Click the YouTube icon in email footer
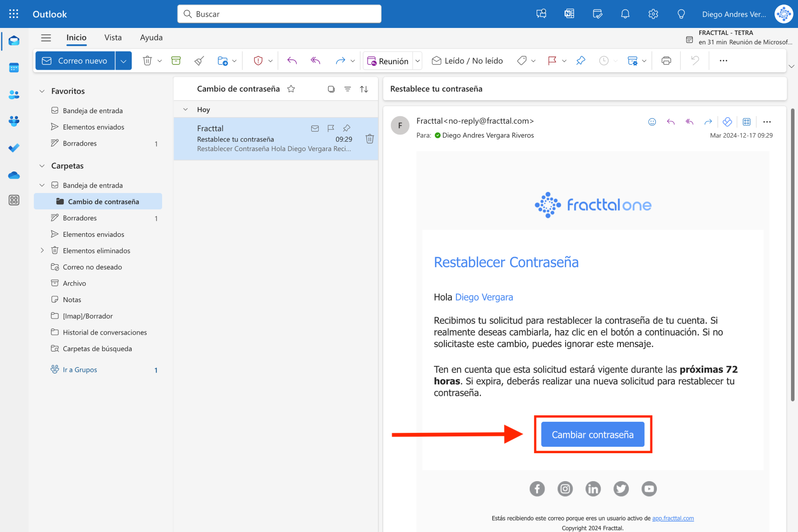Screen dimensions: 798x532 click(649, 489)
